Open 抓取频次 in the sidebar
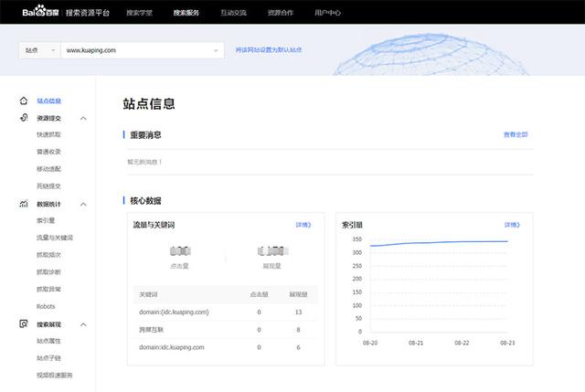Viewport: 585px width, 392px height. (48, 255)
